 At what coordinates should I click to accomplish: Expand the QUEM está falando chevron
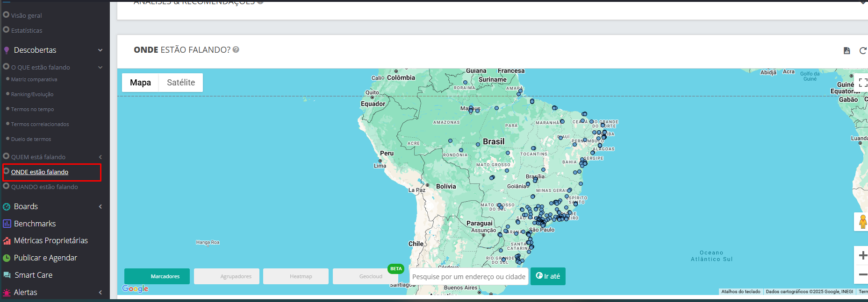pyautogui.click(x=100, y=157)
